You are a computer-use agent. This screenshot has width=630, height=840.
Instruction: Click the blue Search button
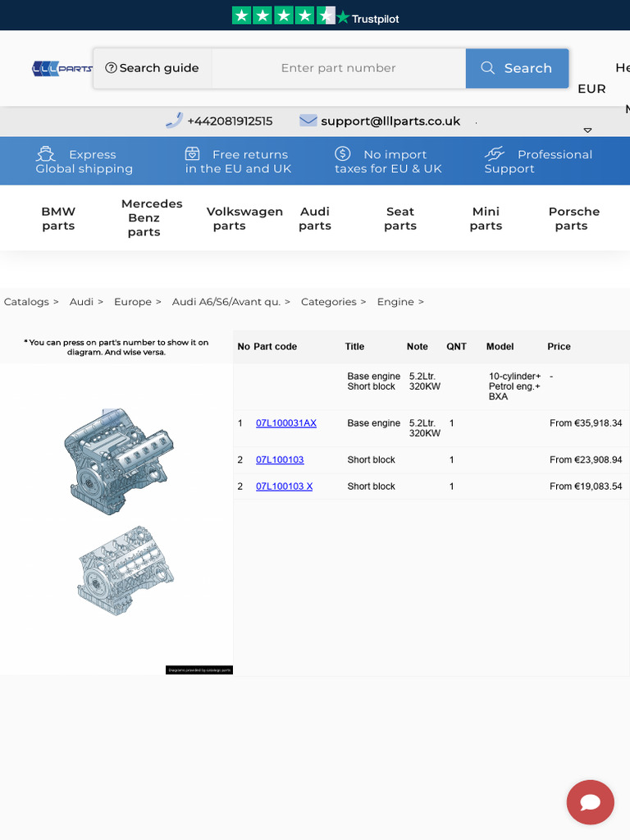click(517, 68)
